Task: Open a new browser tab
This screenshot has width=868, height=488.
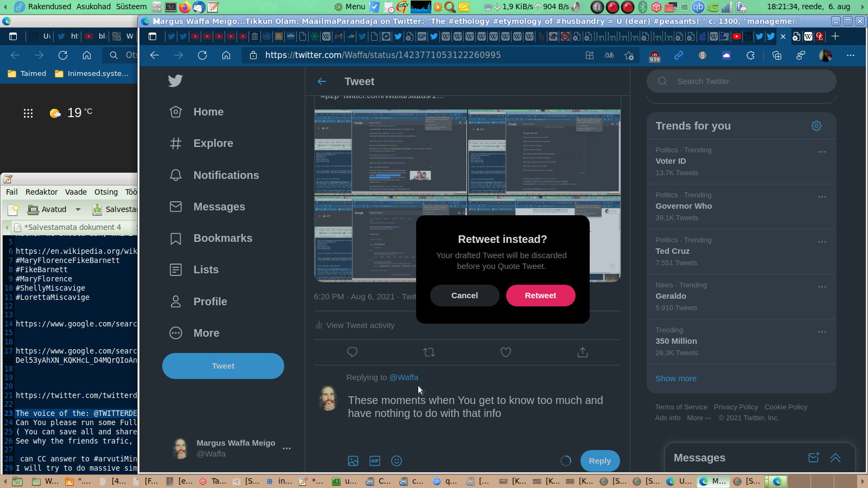Action: tap(835, 36)
